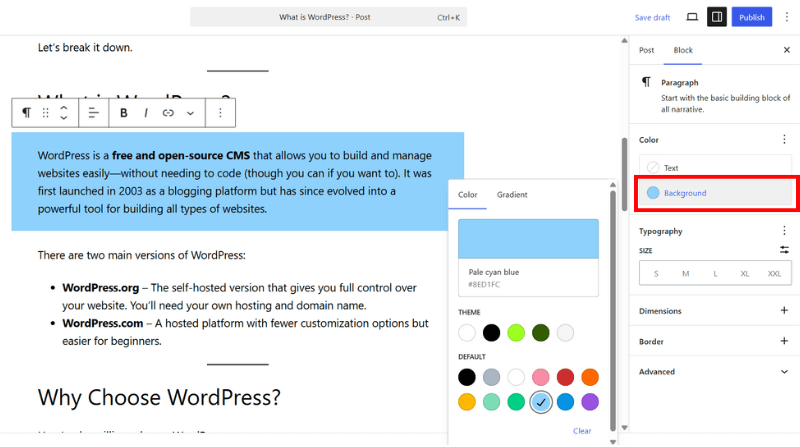800x447 pixels.
Task: Select the pale pink default swatch
Action: point(541,377)
